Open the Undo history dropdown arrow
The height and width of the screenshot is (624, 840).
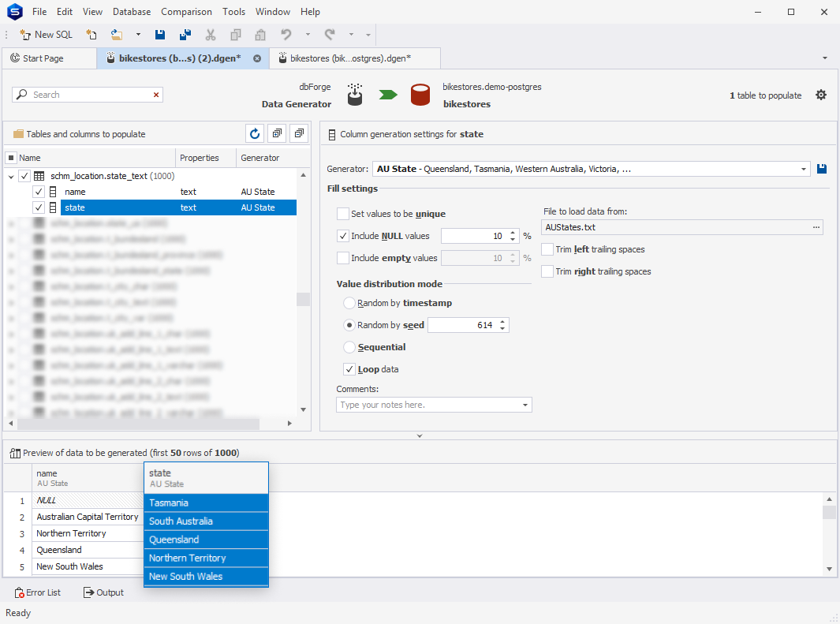[308, 35]
